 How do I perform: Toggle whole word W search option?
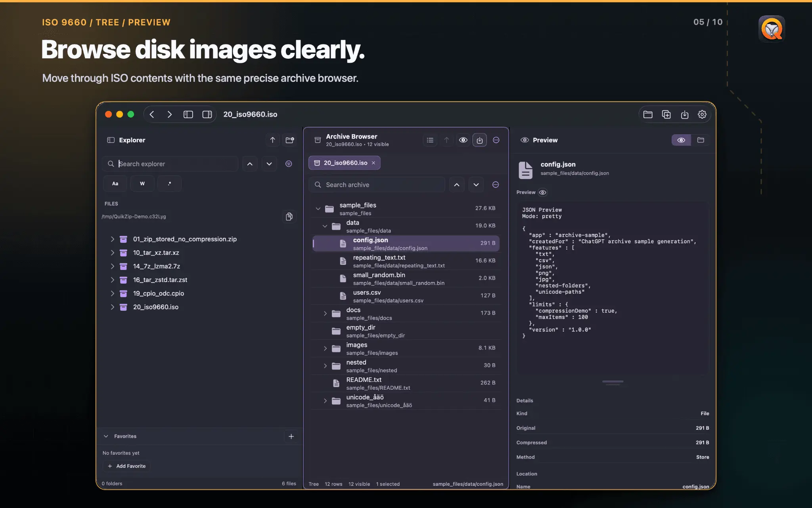[x=142, y=183]
